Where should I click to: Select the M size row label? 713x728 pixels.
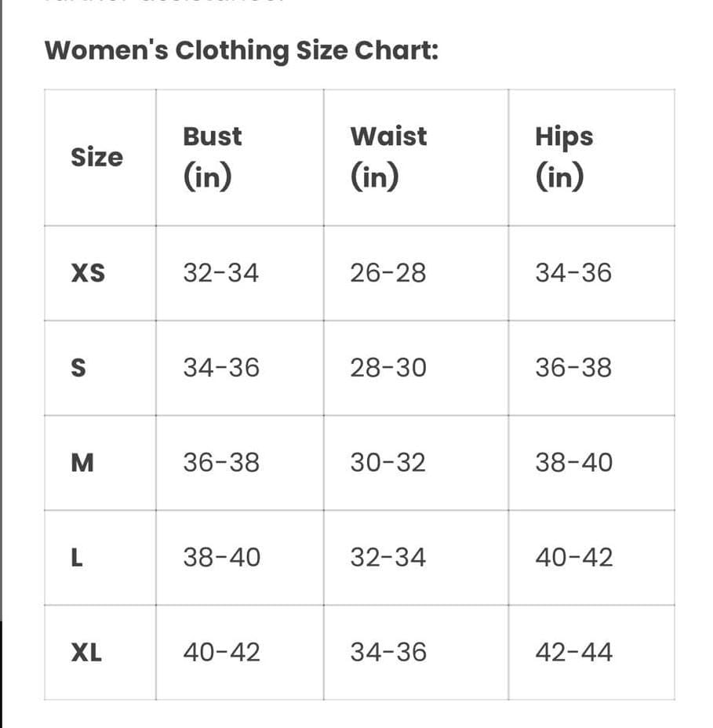tap(82, 463)
